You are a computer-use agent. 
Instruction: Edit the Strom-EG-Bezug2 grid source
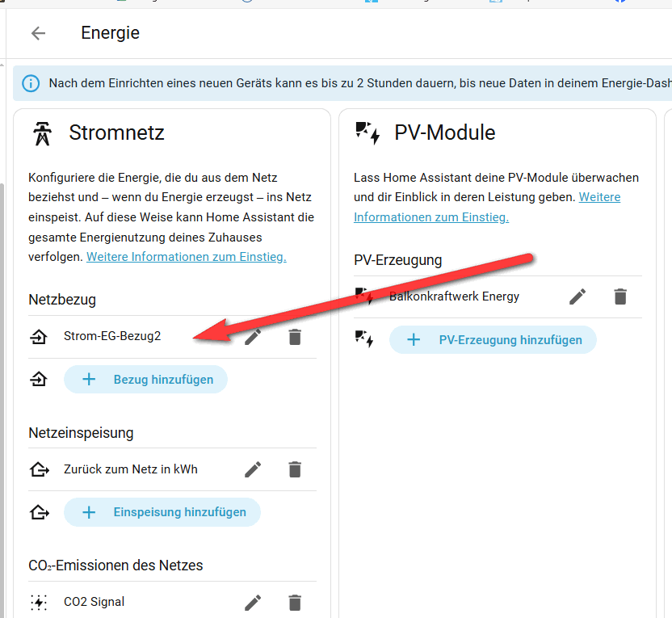tap(253, 337)
